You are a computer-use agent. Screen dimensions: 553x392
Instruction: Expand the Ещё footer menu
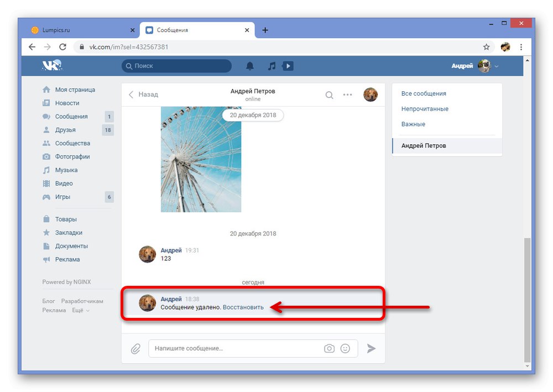tap(80, 310)
